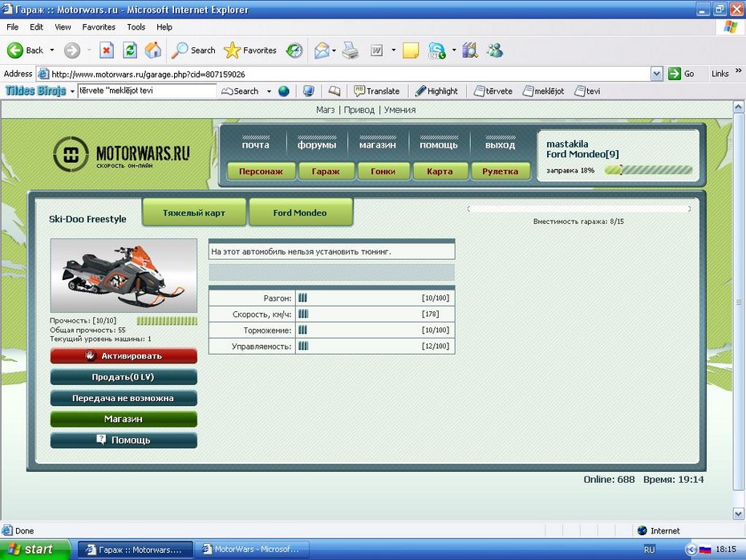Click the Skype toolbar icon
This screenshot has height=560, width=746.
click(x=436, y=50)
